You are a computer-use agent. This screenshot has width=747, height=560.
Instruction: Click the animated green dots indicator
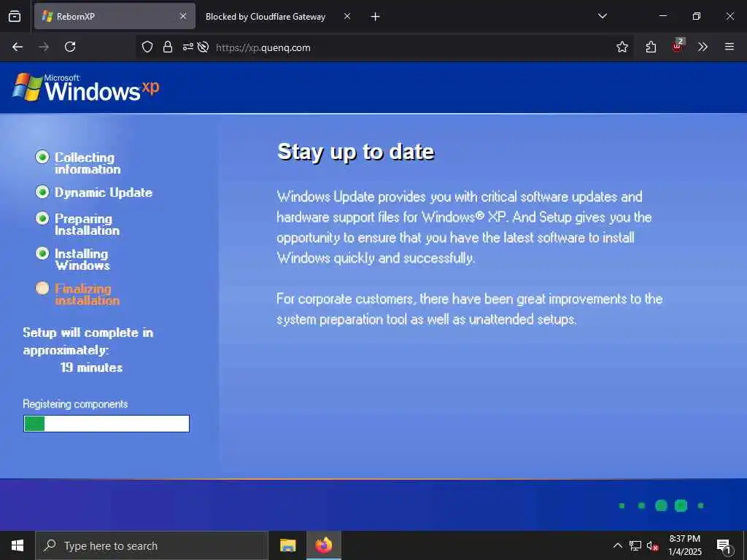661,506
